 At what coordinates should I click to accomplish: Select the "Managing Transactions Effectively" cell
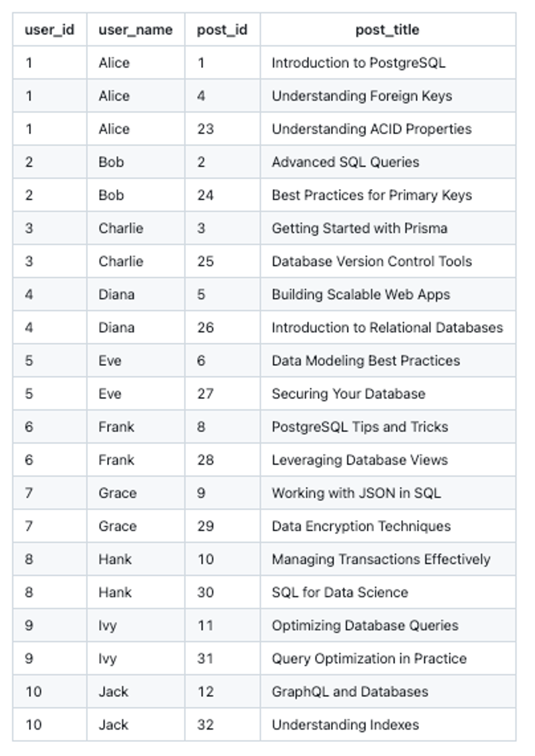click(x=381, y=559)
